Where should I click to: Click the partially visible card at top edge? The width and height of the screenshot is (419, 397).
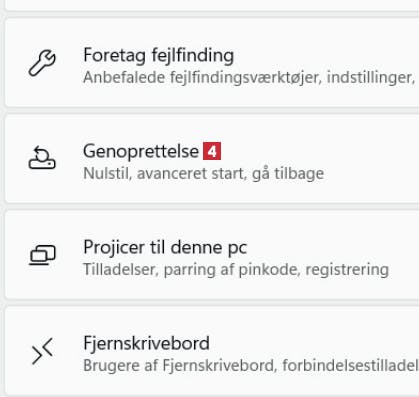(x=212, y=6)
